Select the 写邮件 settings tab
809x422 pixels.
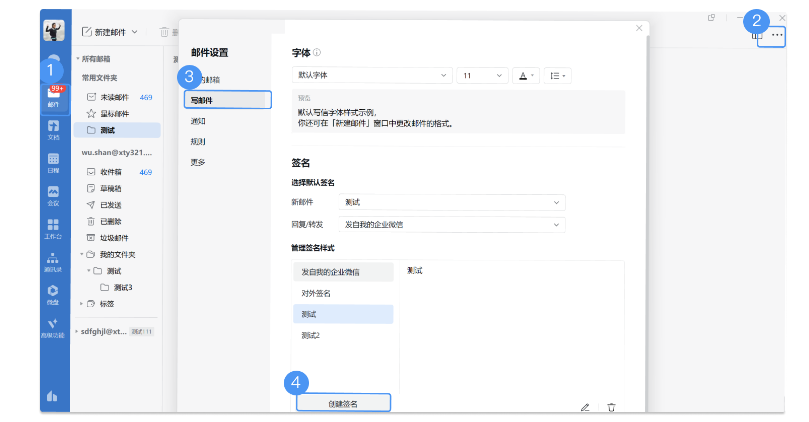click(228, 100)
